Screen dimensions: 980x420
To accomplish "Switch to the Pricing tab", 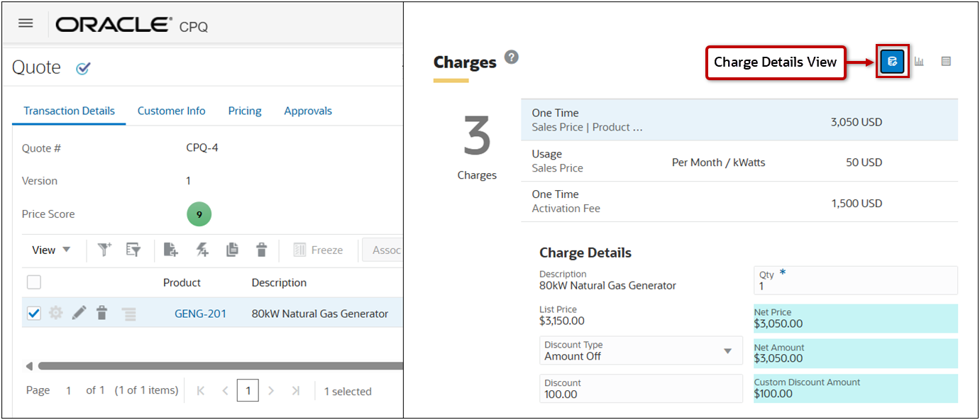I will [x=244, y=111].
